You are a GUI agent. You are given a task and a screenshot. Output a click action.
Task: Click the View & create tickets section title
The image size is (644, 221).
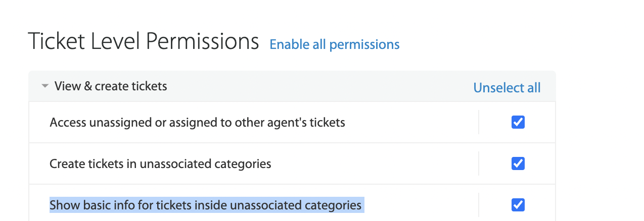(x=110, y=86)
